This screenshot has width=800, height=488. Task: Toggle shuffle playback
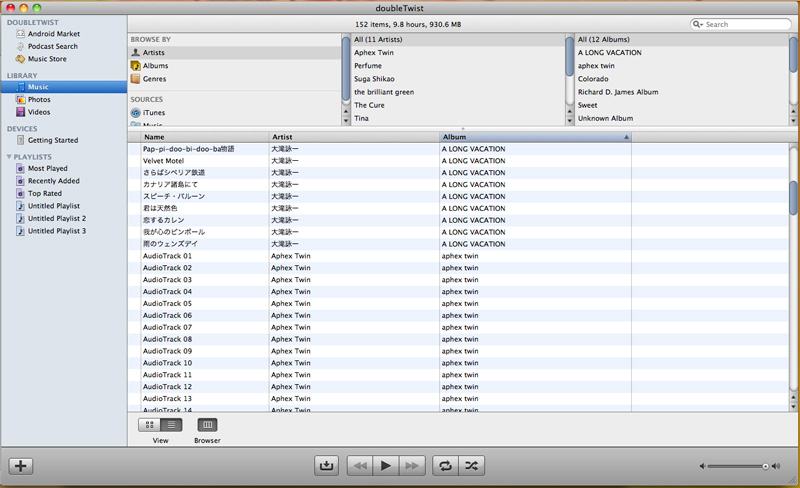point(472,465)
